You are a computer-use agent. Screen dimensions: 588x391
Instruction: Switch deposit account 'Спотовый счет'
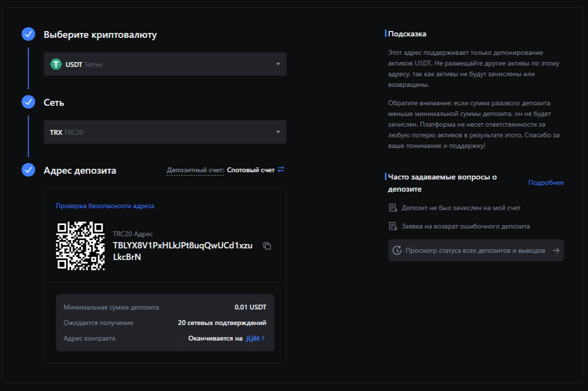point(250,170)
